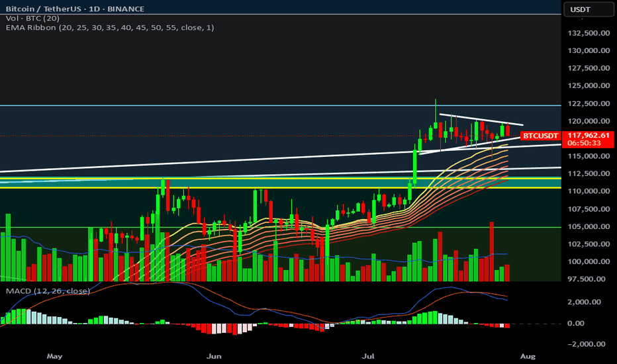
Task: Click the 06:50:33 countdown timer
Action: 585,143
